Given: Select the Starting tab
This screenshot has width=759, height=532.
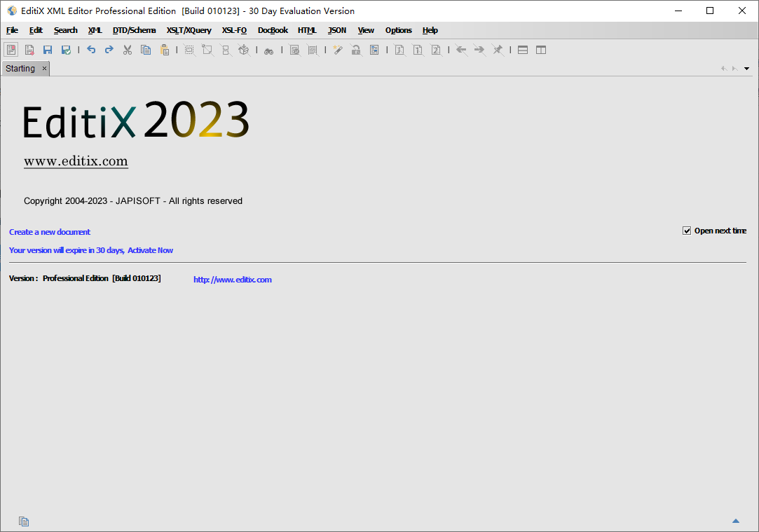Looking at the screenshot, I should (x=20, y=68).
